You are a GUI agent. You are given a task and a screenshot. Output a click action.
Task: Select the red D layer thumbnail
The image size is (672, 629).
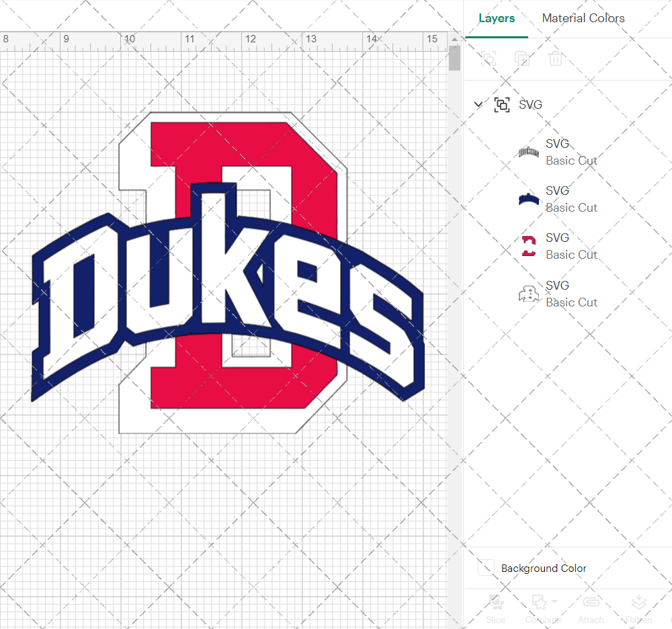tap(528, 246)
